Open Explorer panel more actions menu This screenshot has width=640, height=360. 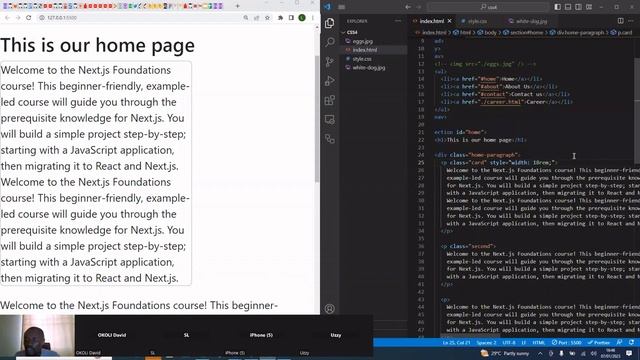(398, 21)
